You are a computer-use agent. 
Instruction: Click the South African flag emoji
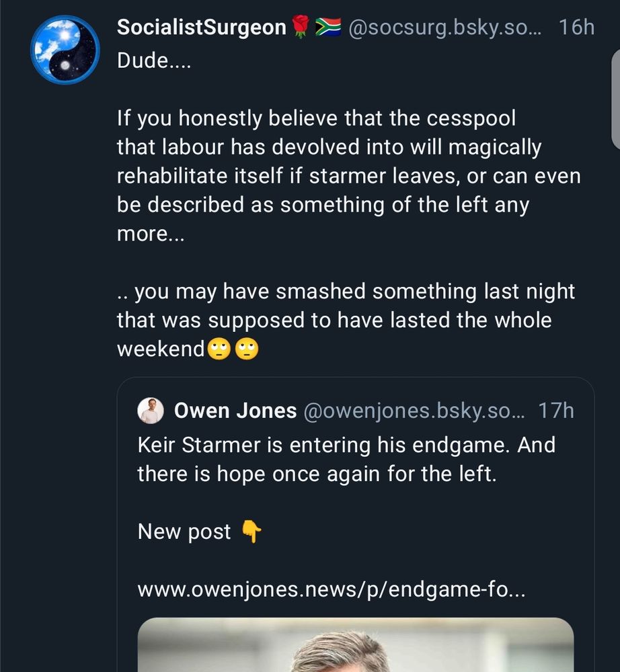(329, 26)
